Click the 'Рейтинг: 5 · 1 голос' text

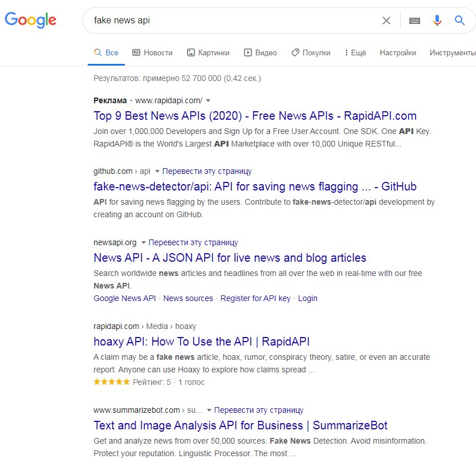click(169, 382)
